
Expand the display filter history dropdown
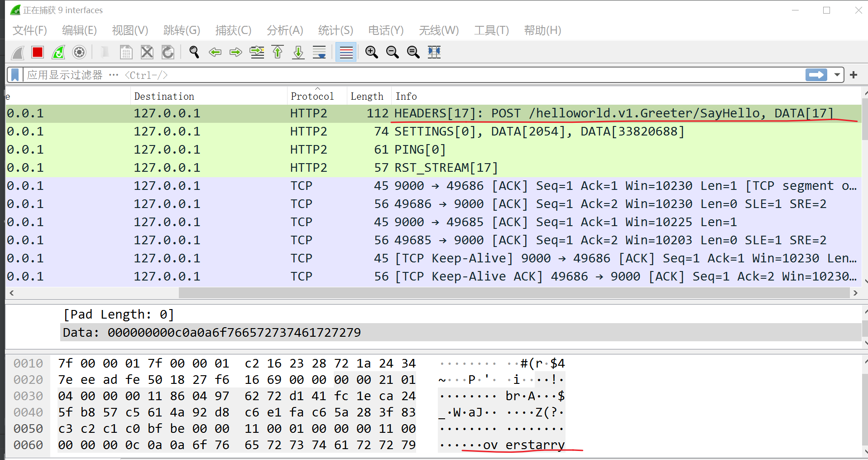click(837, 75)
